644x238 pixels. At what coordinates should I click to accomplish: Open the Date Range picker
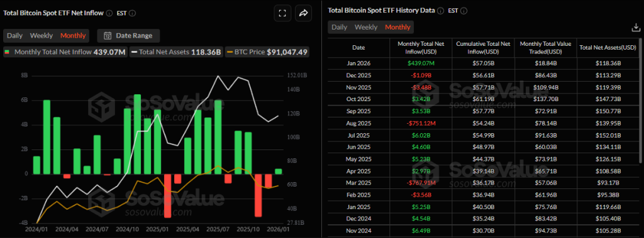pos(128,36)
